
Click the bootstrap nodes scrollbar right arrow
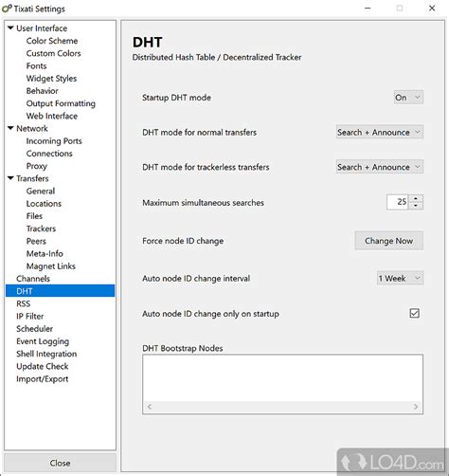pos(416,407)
